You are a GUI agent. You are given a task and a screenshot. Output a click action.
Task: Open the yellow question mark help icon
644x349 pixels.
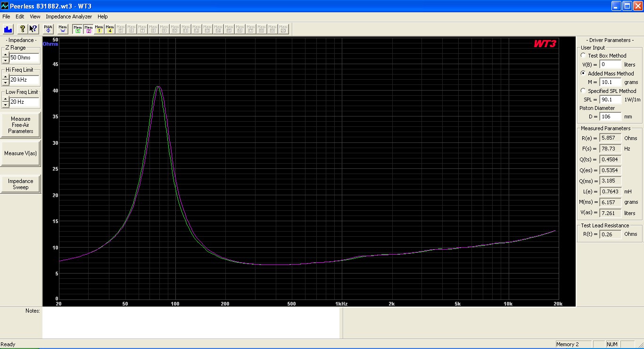point(22,29)
